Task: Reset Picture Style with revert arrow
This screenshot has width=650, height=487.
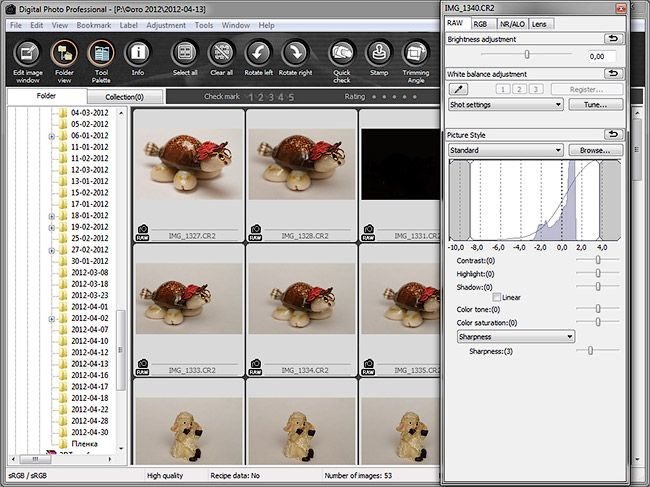Action: [x=614, y=135]
